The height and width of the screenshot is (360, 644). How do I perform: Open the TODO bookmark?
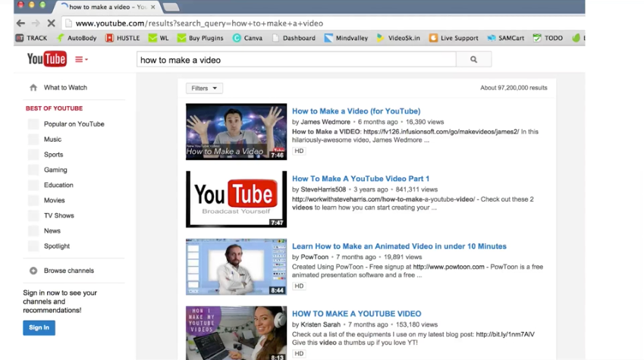[548, 38]
